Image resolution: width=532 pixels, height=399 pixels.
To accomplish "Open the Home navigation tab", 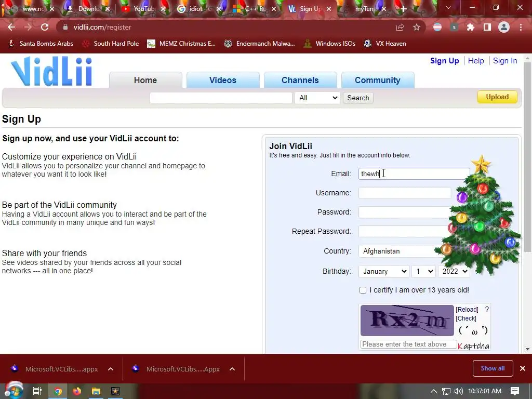I will point(145,80).
